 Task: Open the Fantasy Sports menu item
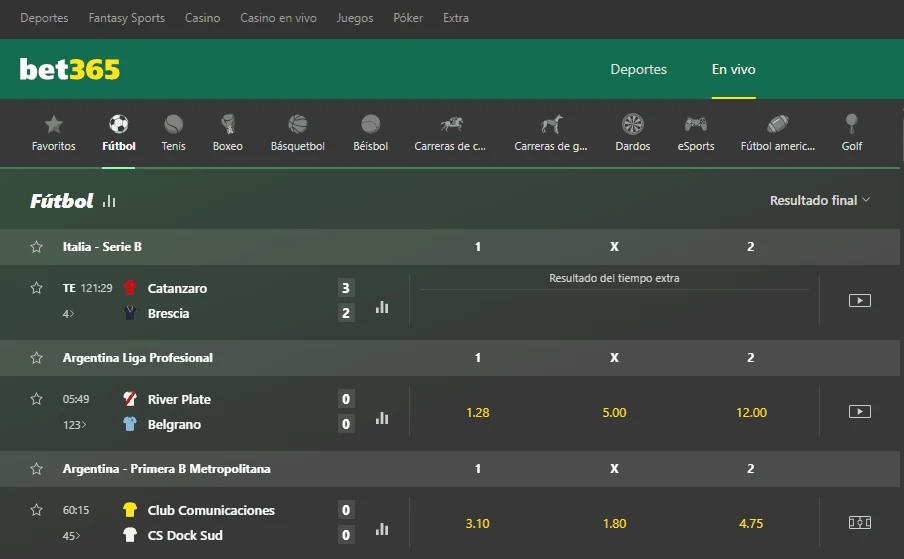tap(127, 18)
